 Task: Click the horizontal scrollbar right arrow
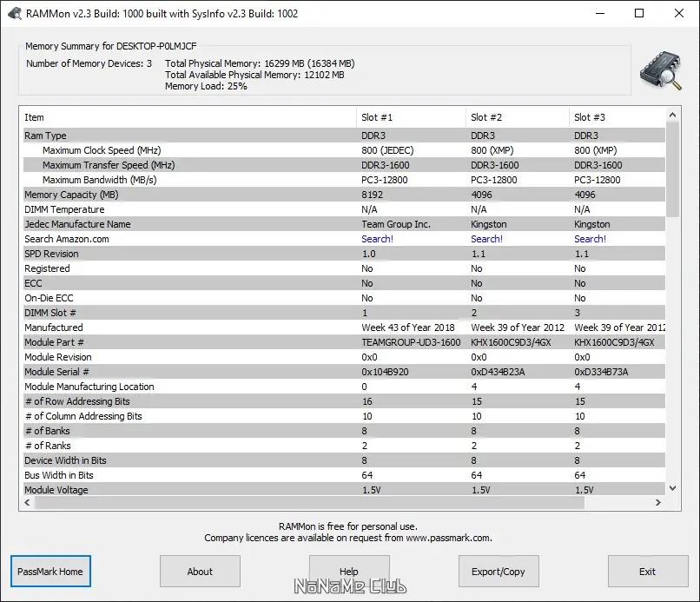coord(658,502)
